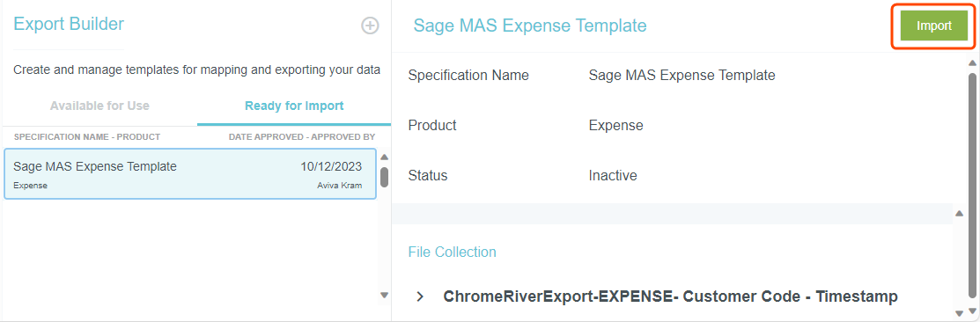Click details panel top scroll up arrow
The height and width of the screenshot is (322, 980).
click(x=972, y=63)
